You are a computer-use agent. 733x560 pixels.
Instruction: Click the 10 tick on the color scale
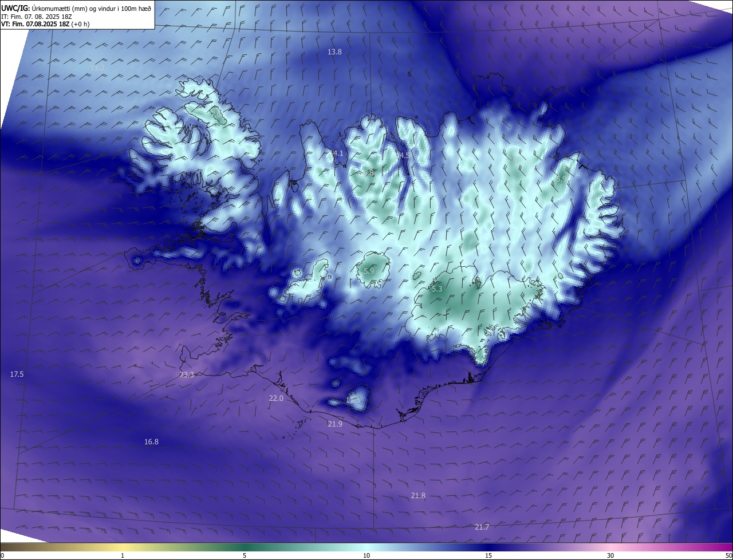366,555
